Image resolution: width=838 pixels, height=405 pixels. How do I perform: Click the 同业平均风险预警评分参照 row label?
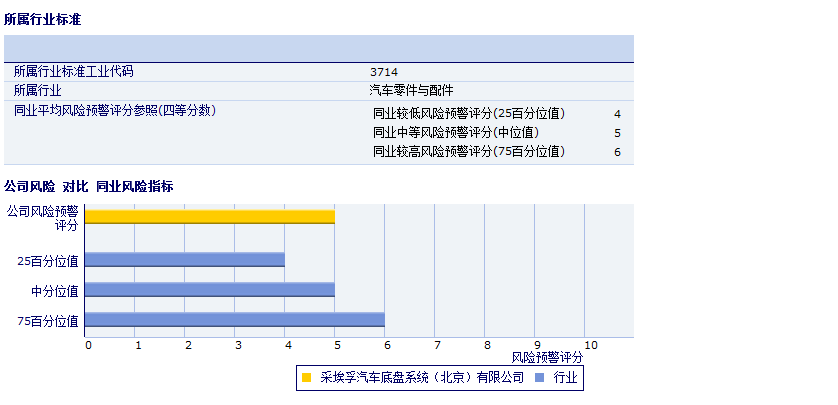114,110
